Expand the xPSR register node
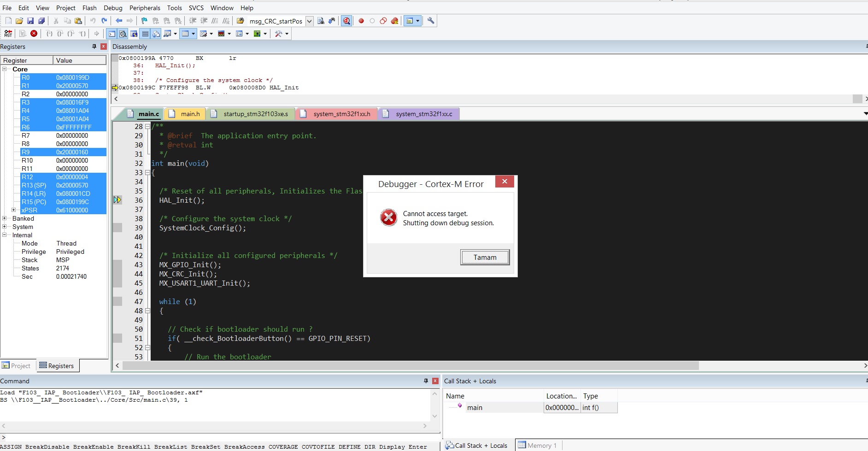 tap(13, 210)
